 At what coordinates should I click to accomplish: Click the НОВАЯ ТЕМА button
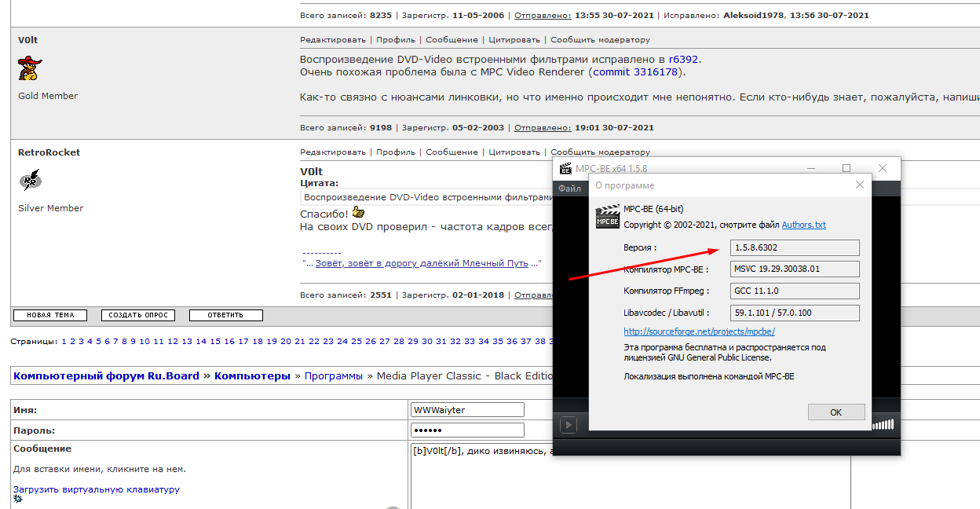(x=50, y=315)
